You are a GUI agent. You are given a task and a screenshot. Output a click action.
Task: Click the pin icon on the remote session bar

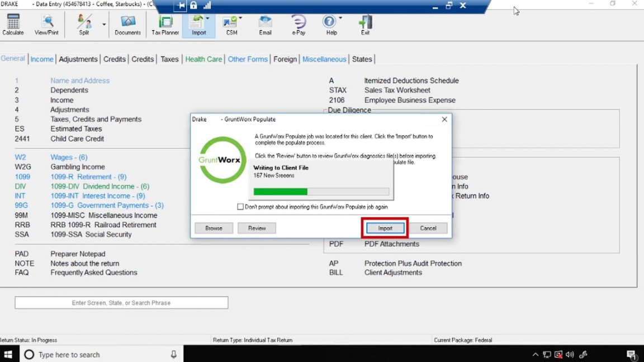181,6
